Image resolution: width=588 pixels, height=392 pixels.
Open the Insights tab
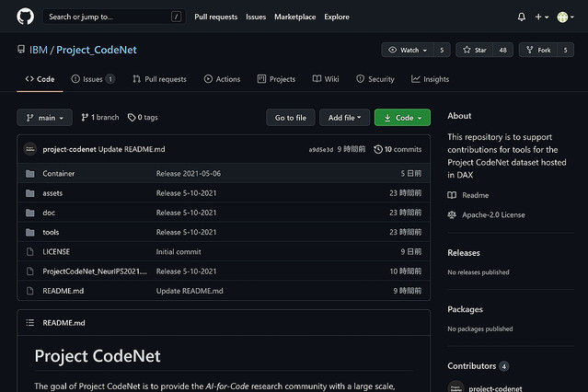click(430, 79)
